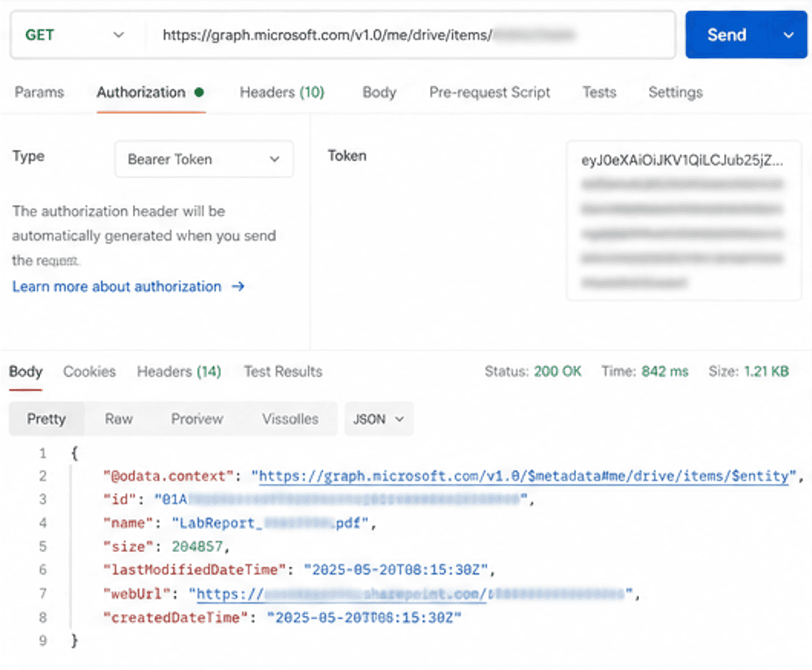Viewport: 812px width, 670px height.
Task: Open the GET method dropdown
Action: click(75, 35)
